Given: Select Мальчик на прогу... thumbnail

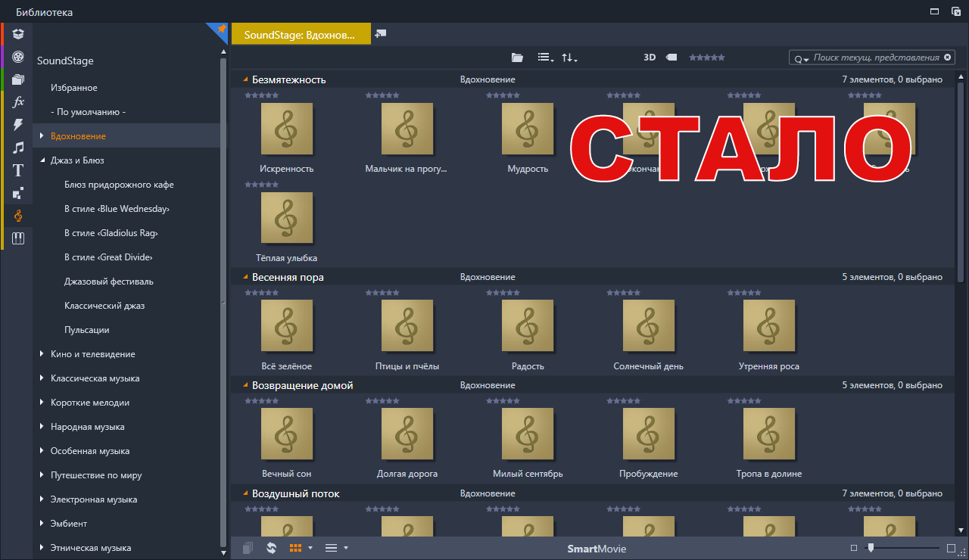Looking at the screenshot, I should coord(407,129).
